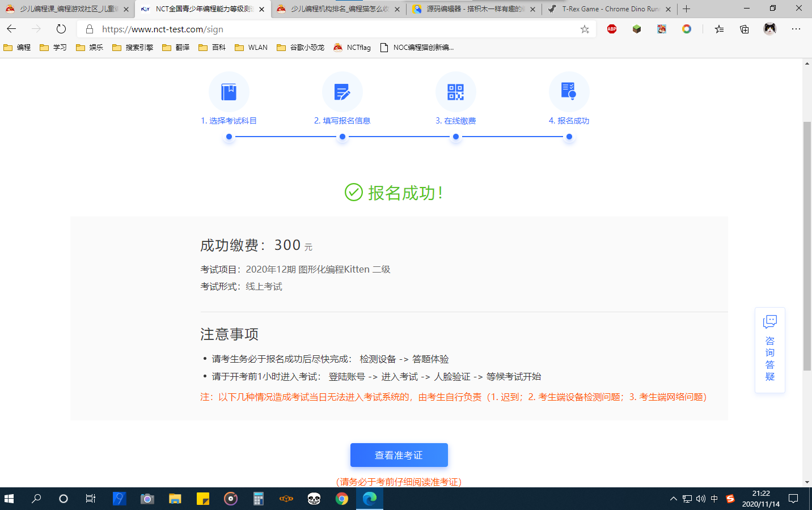Screen dimensions: 812x510
Task: Show hidden system tray icons
Action: [674, 499]
